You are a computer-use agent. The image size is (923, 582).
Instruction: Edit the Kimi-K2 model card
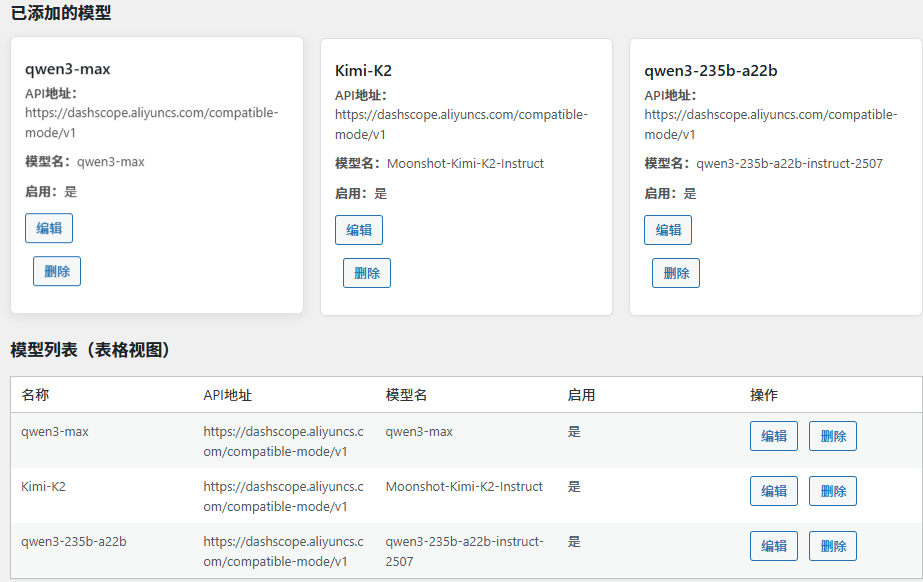point(359,230)
